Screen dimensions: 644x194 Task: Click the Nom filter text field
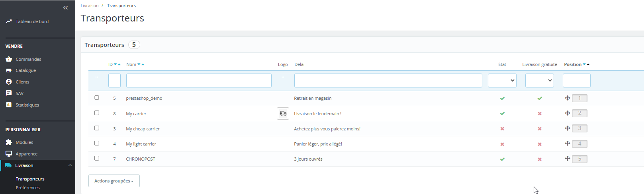pos(199,80)
